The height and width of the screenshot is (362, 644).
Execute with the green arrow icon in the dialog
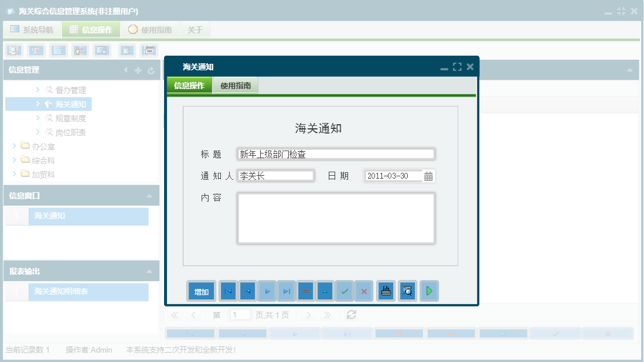coord(429,291)
